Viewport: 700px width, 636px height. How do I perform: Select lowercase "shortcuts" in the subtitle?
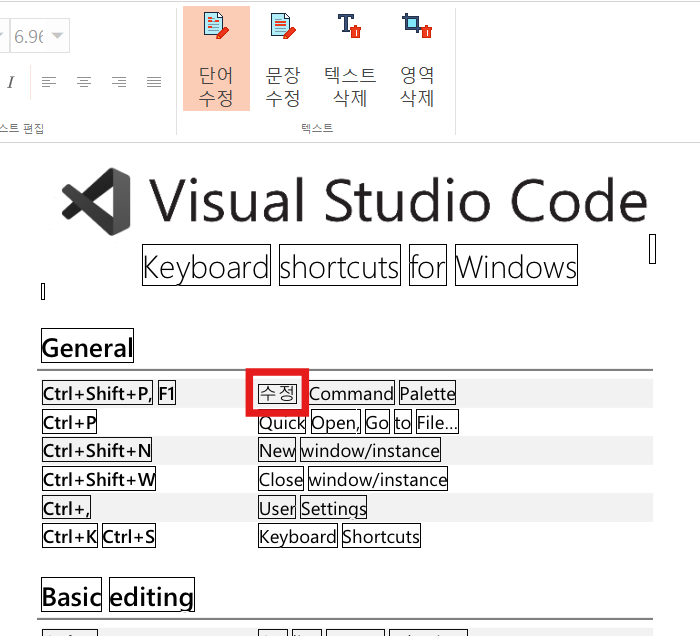pos(340,265)
